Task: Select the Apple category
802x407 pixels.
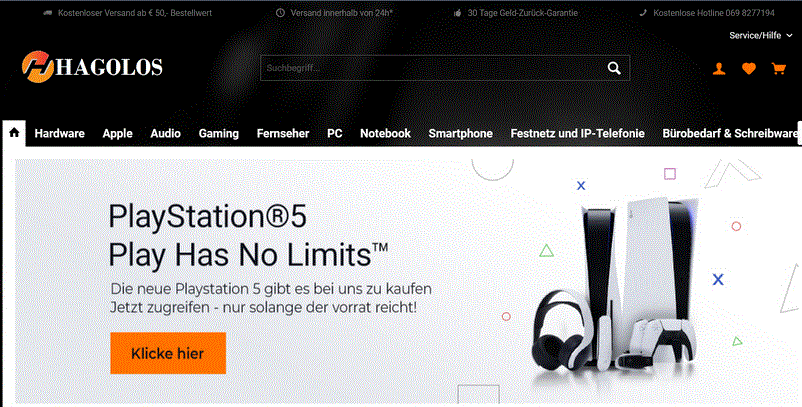Action: click(x=117, y=133)
